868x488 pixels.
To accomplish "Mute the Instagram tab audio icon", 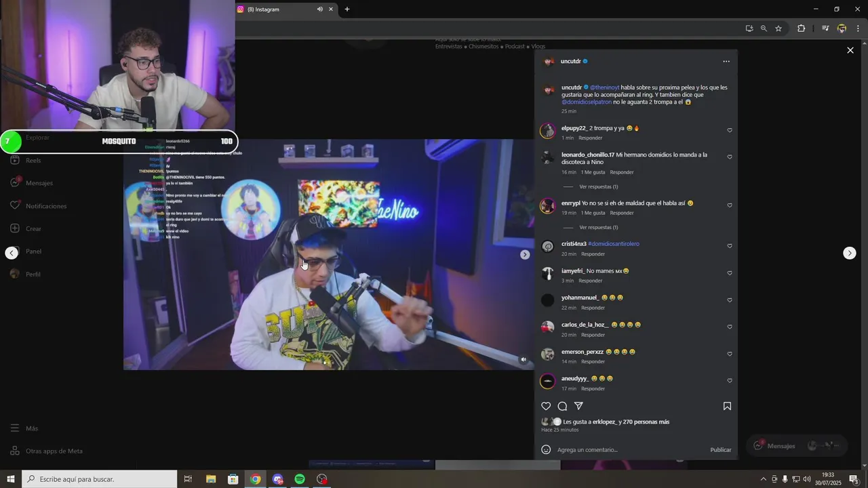I will [x=319, y=9].
